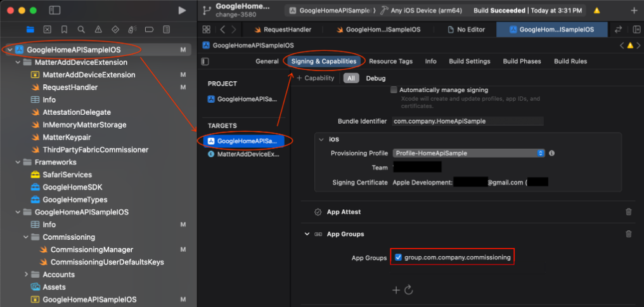
Task: Click the refresh app groups icon
Action: (x=409, y=290)
